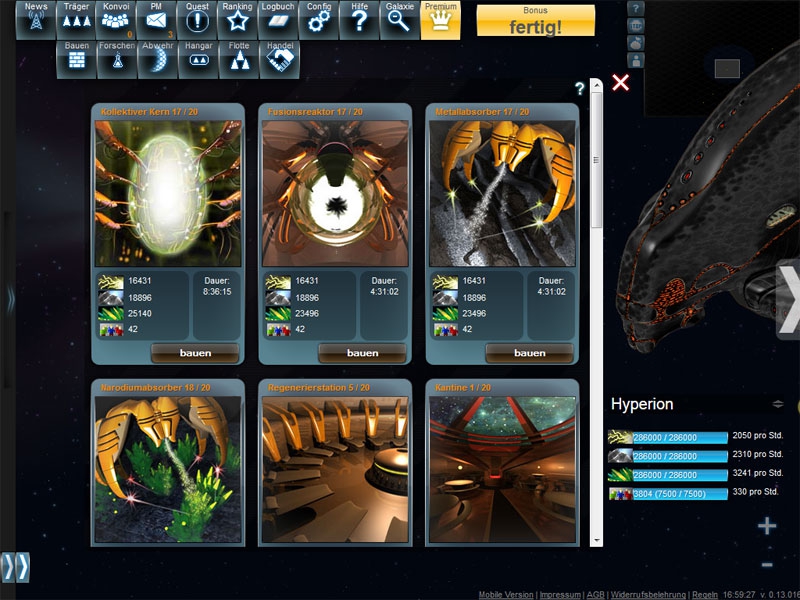
Task: Open the Quest menu
Action: click(x=197, y=20)
